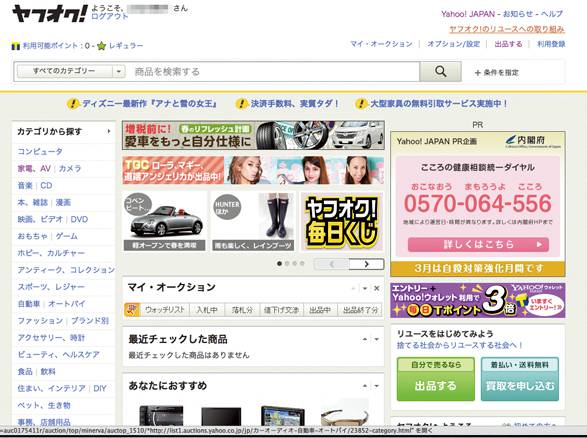Switch to ウォッチリスト tab
Screen dimensions: 587x438
[x=165, y=310]
